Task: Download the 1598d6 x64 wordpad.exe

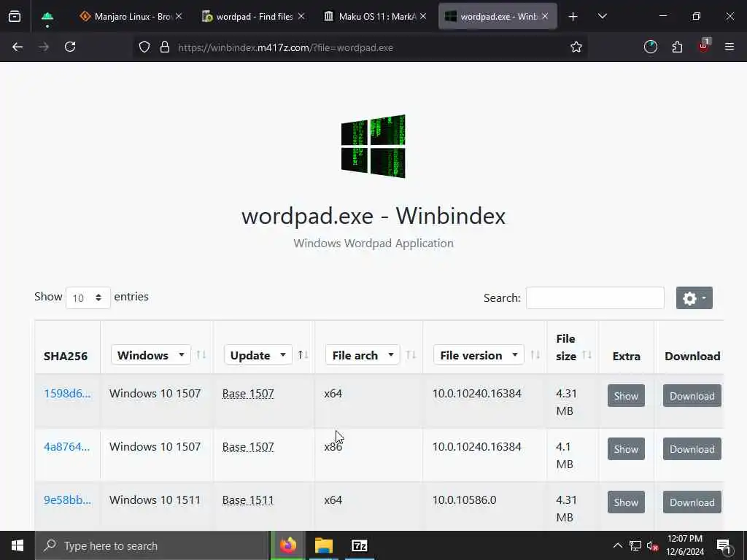Action: [692, 396]
